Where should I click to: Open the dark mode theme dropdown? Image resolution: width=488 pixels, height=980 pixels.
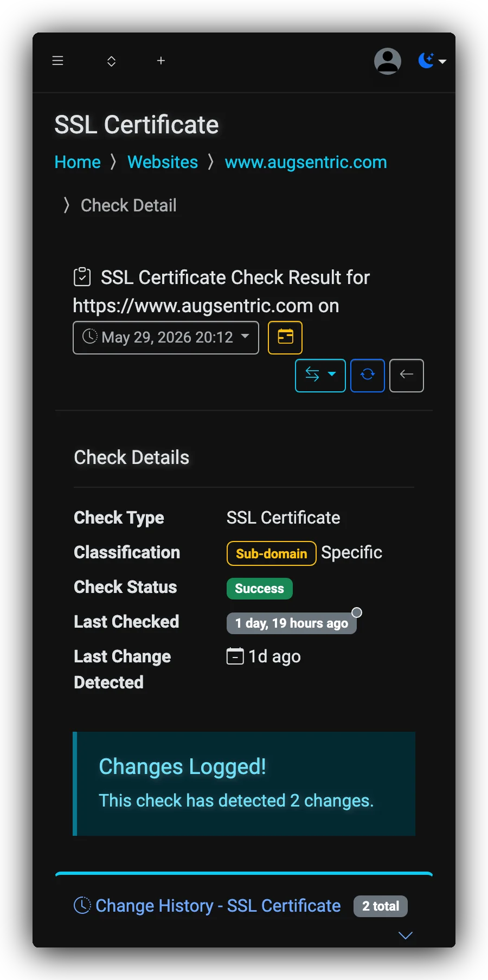(432, 61)
